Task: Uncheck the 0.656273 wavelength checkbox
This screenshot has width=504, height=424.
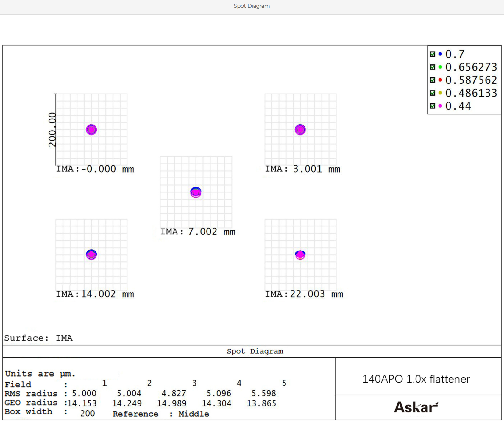Action: (x=433, y=67)
